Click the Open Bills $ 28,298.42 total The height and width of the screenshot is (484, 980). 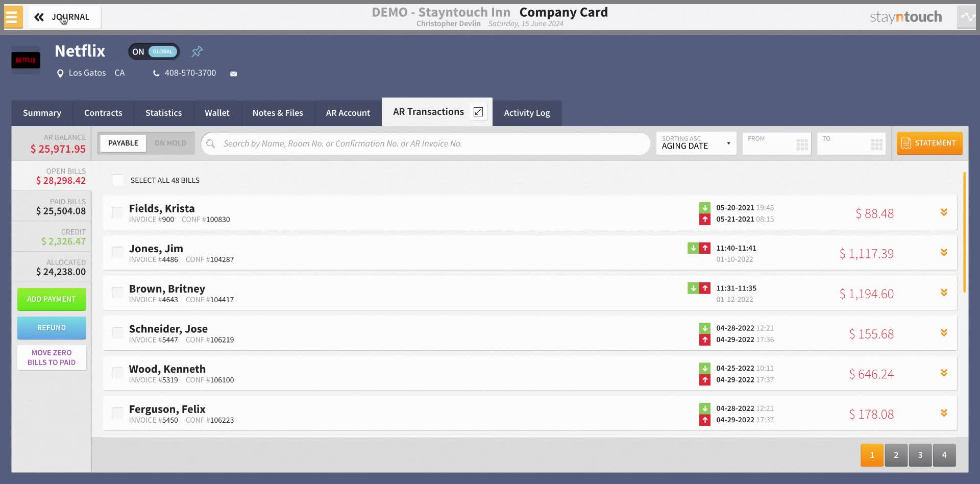(61, 181)
